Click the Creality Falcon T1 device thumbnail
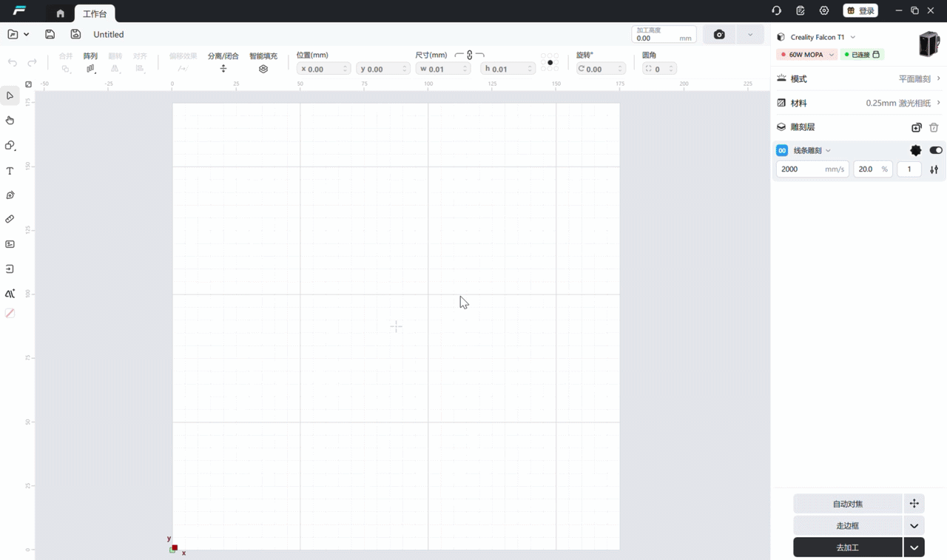 pos(929,44)
